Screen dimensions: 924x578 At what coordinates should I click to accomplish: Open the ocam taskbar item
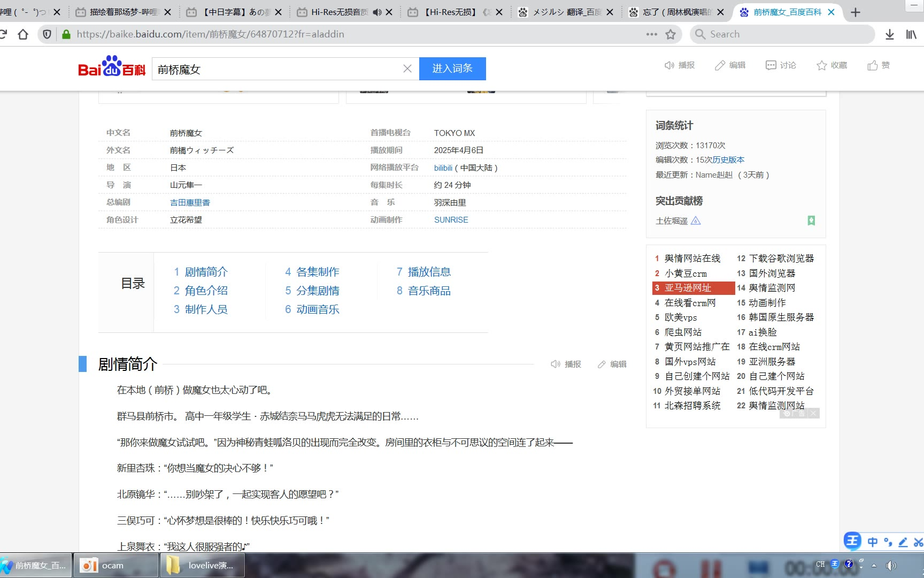(116, 565)
